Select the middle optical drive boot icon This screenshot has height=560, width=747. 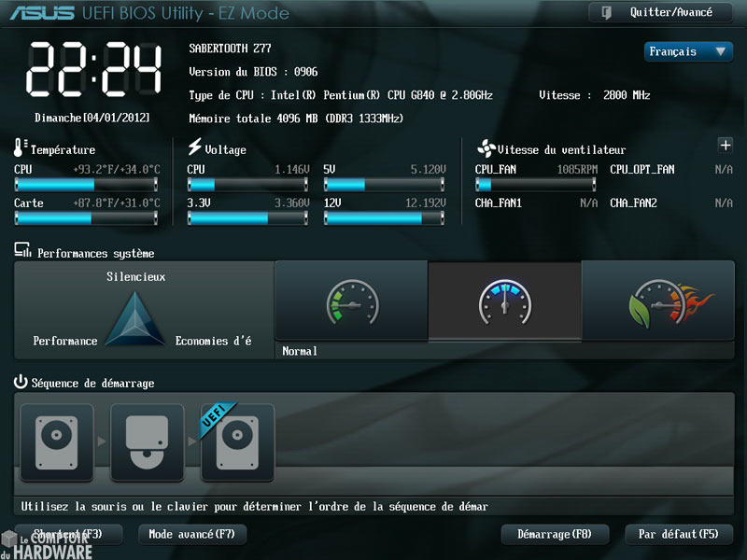point(147,442)
